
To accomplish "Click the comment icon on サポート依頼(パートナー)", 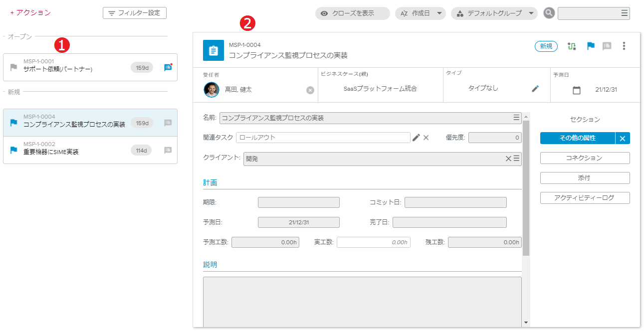I will point(168,68).
